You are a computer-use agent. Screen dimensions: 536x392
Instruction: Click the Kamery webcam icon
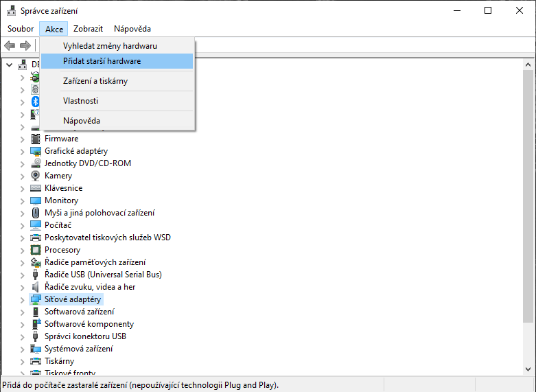(36, 176)
